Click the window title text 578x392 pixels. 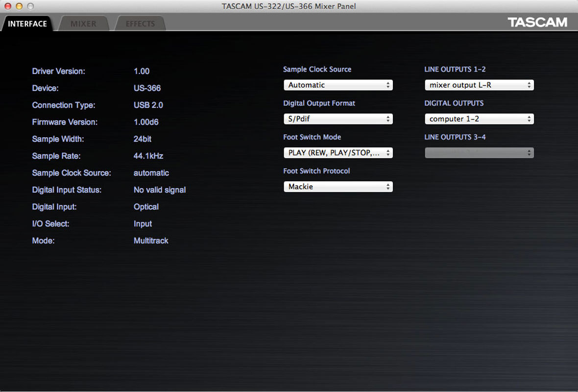point(289,6)
